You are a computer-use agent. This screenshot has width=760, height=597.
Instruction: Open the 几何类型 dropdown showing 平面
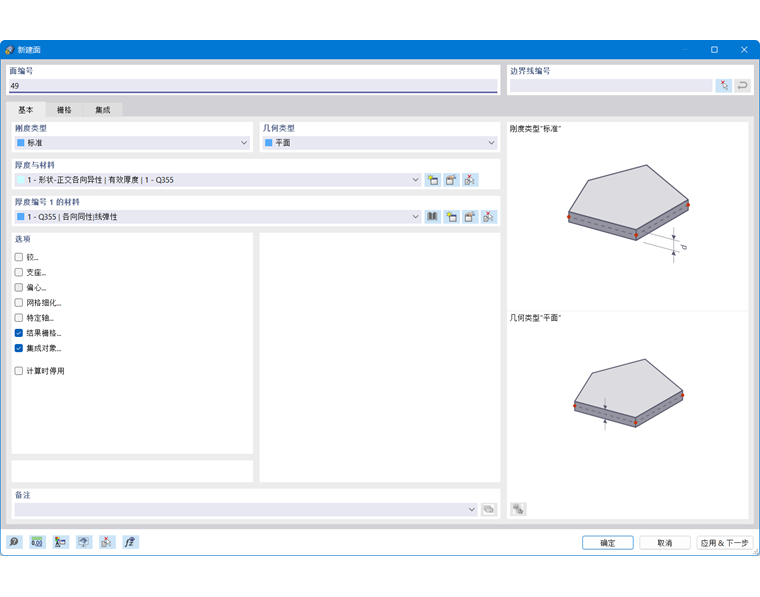(x=380, y=143)
